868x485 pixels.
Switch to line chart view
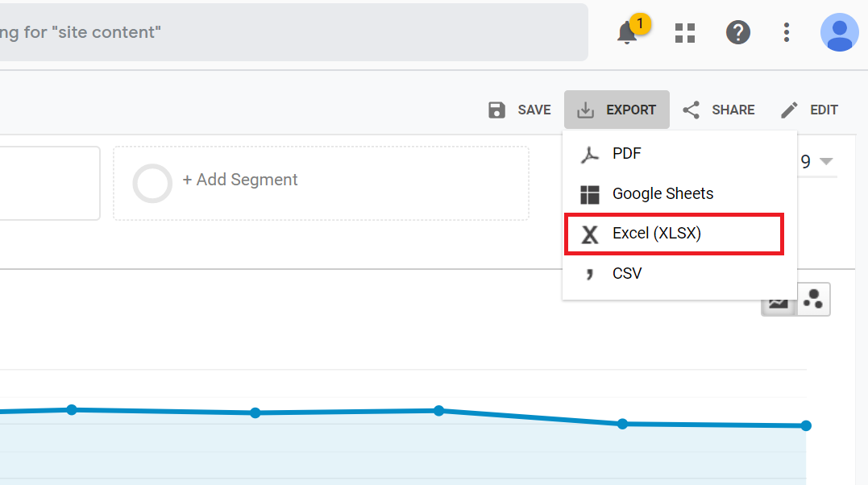pyautogui.click(x=779, y=301)
